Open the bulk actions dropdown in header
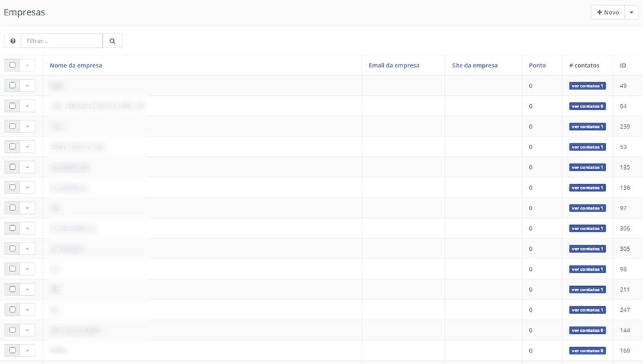643x364 pixels. (x=28, y=65)
